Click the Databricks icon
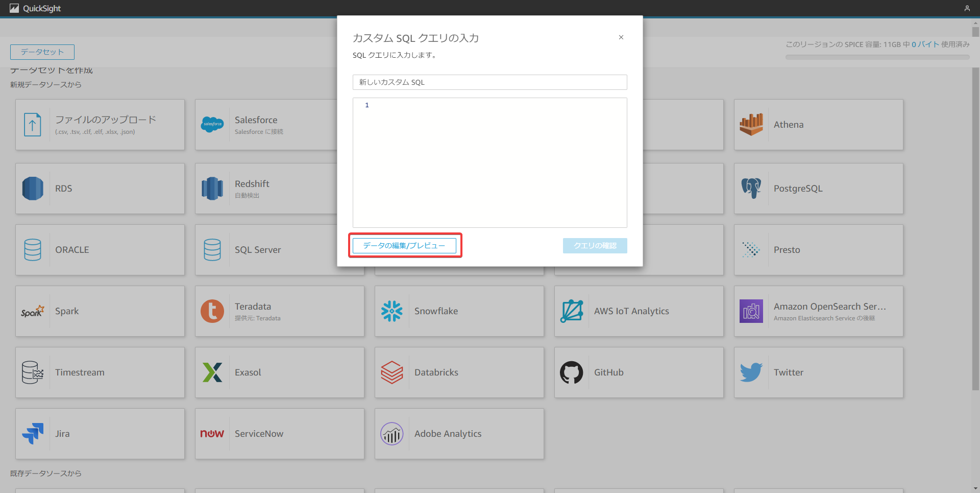The height and width of the screenshot is (493, 980). pyautogui.click(x=392, y=372)
